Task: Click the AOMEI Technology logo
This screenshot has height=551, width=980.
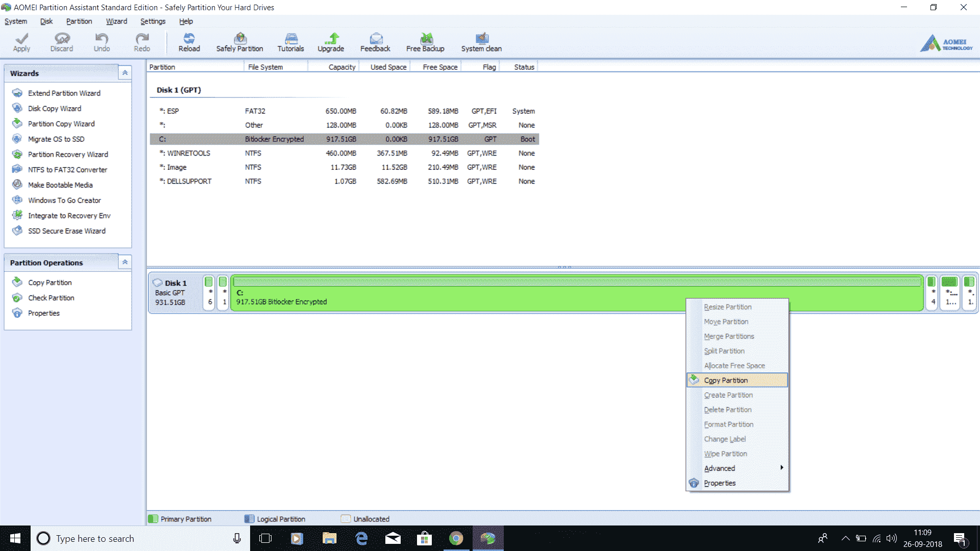Action: tap(947, 43)
